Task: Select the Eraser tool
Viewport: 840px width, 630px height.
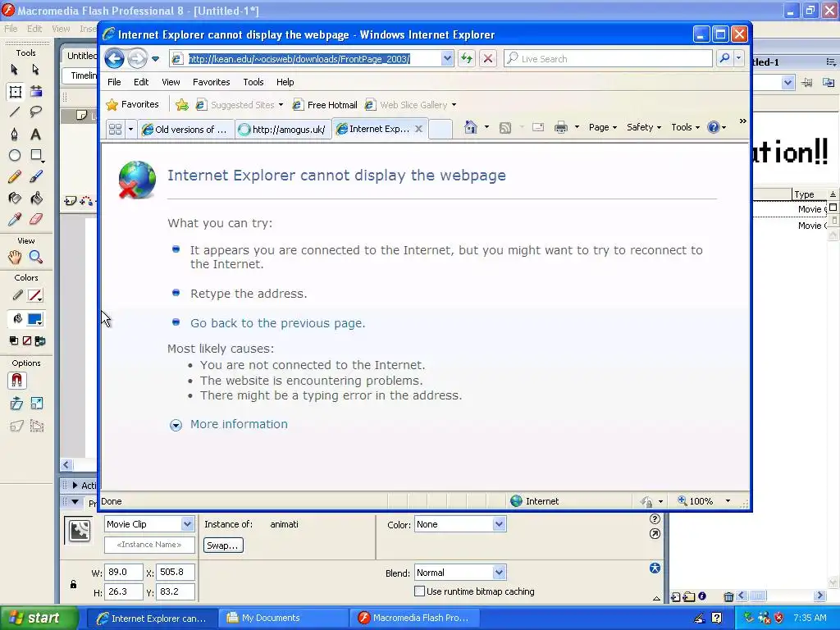Action: point(36,219)
